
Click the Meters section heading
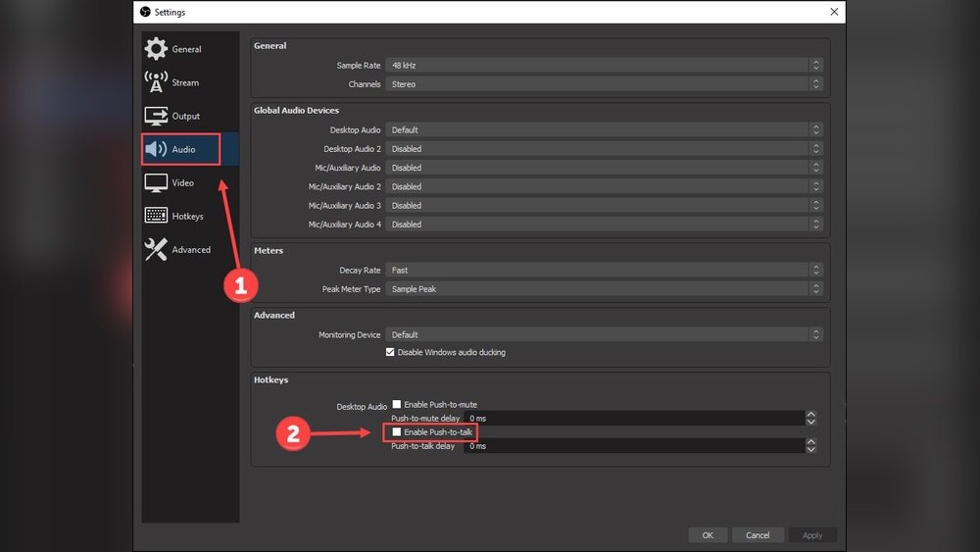coord(269,250)
